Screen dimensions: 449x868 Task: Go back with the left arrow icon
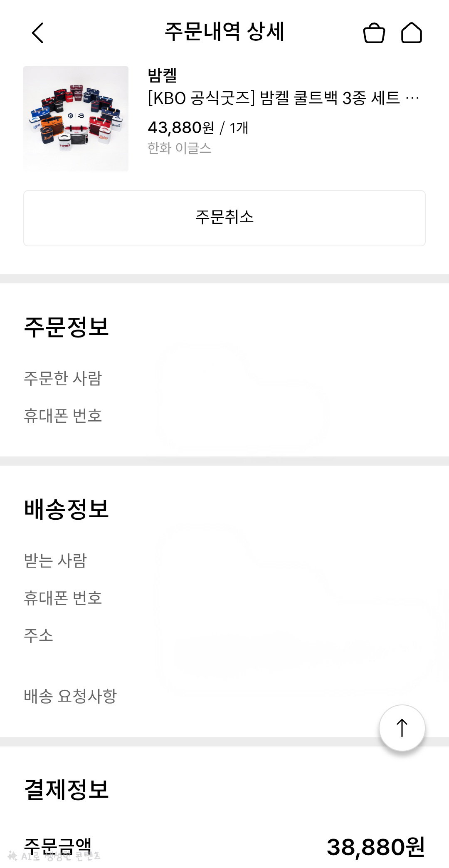[37, 32]
